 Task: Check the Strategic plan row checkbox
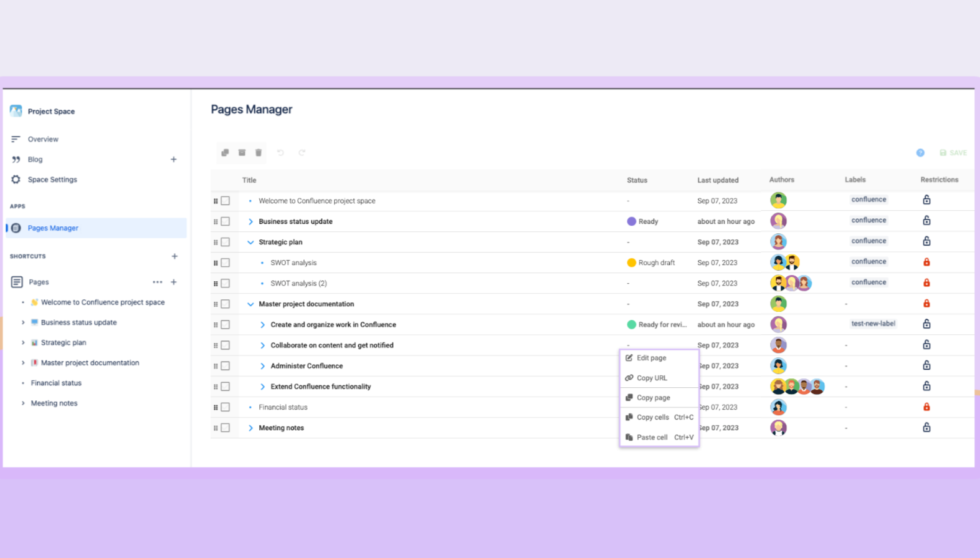pos(226,242)
